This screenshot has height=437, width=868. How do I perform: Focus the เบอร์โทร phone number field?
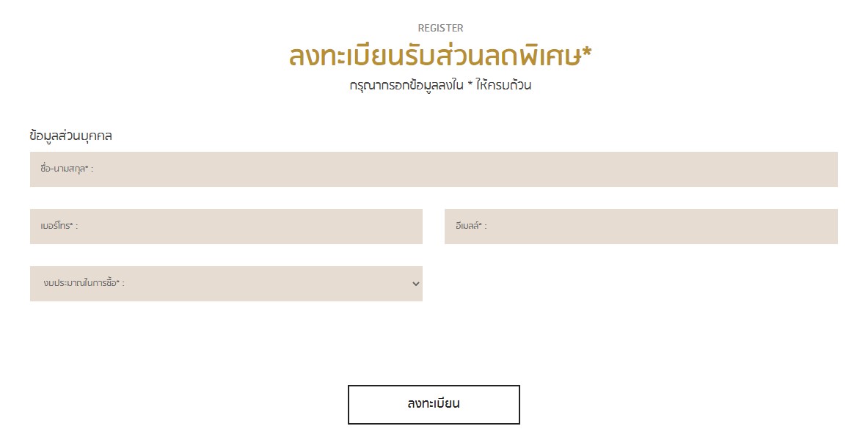click(226, 227)
